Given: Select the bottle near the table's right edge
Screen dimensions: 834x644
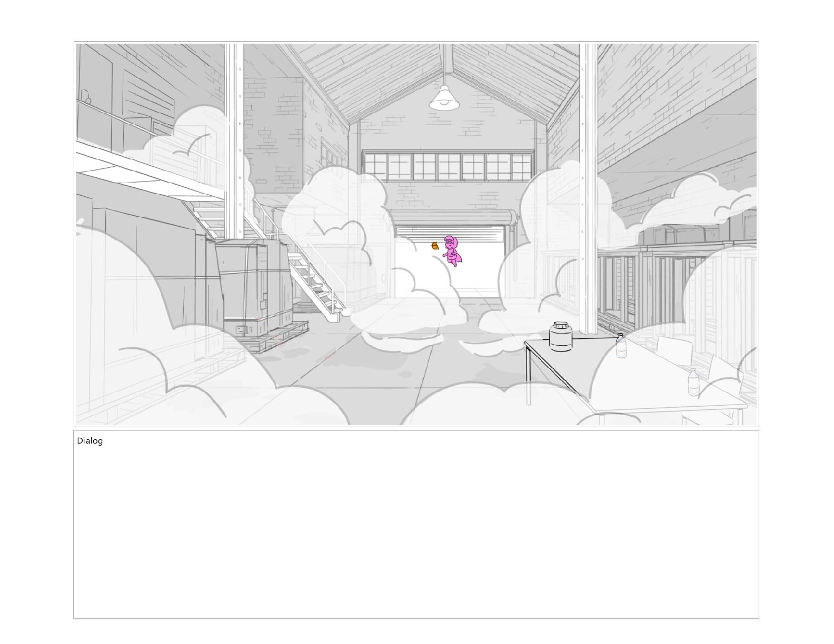Looking at the screenshot, I should [x=694, y=382].
